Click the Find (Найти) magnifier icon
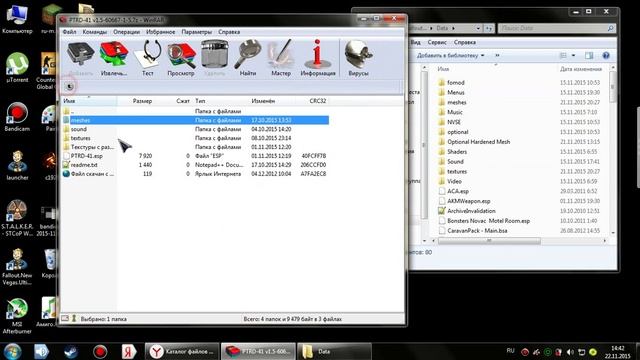Image resolution: width=640 pixels, height=360 pixels. pyautogui.click(x=248, y=58)
